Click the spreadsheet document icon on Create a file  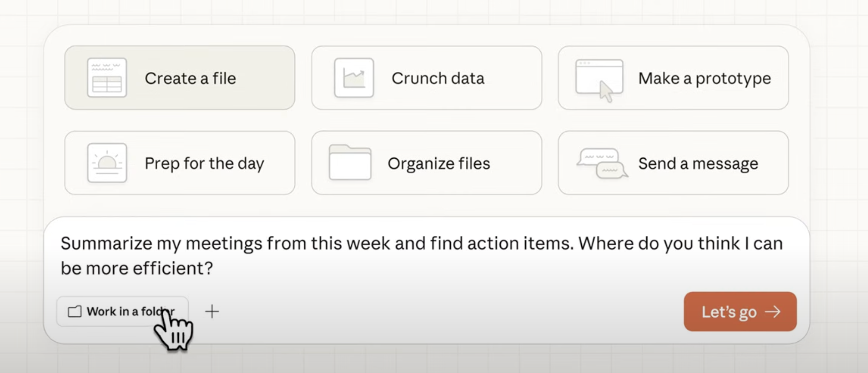point(107,78)
